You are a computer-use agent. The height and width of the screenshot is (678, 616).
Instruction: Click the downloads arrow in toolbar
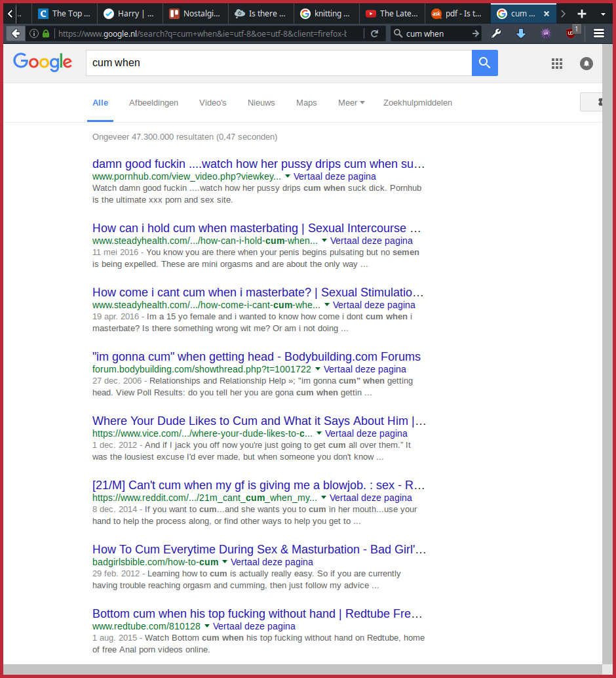point(521,33)
